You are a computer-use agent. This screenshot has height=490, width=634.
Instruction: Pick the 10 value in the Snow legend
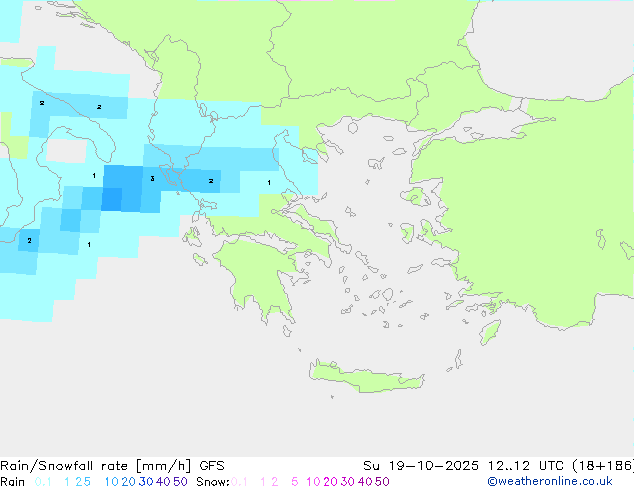coord(313,482)
